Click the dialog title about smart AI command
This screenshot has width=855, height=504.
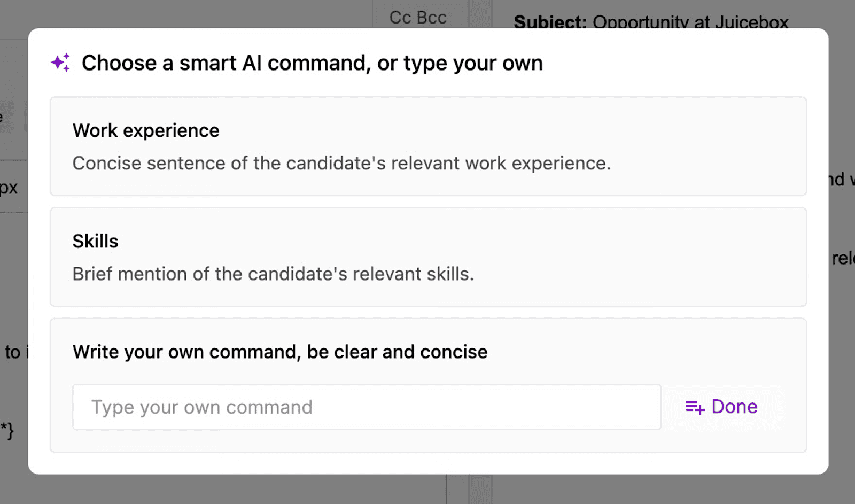point(312,63)
